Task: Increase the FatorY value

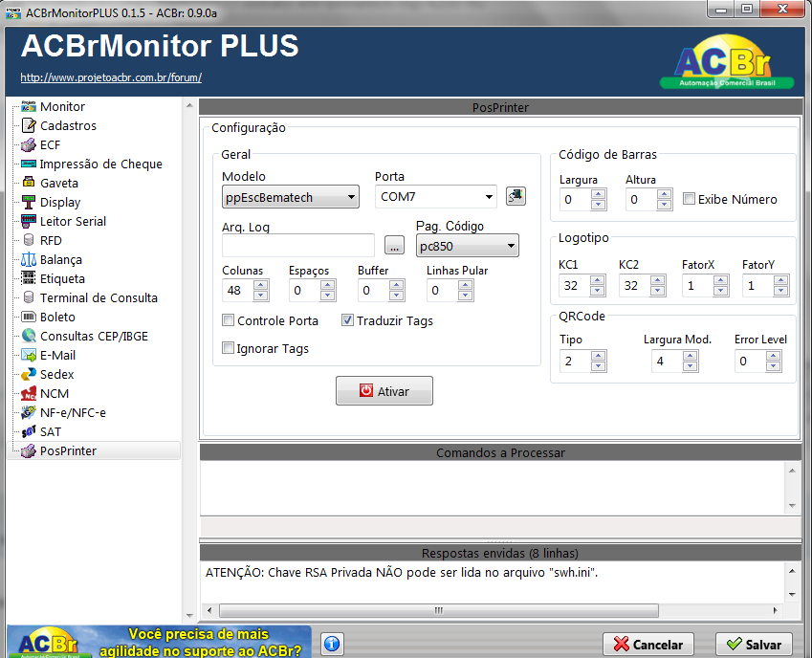Action: [x=781, y=280]
